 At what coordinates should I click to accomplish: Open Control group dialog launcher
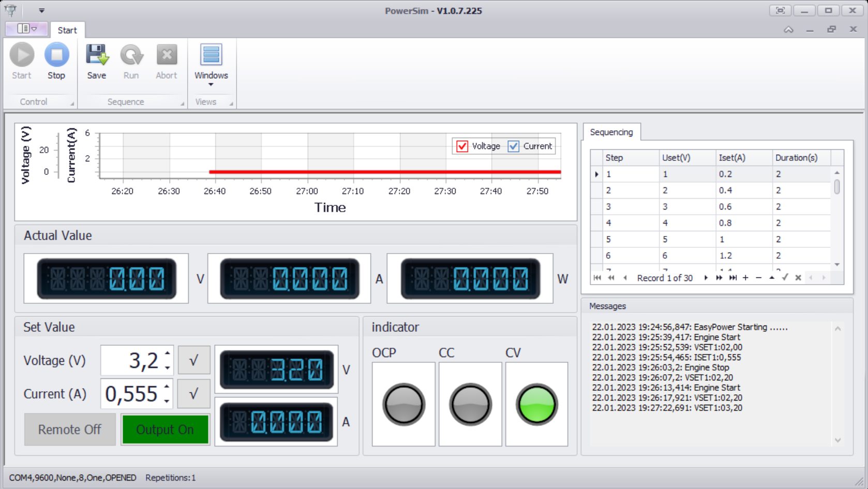pyautogui.click(x=72, y=104)
